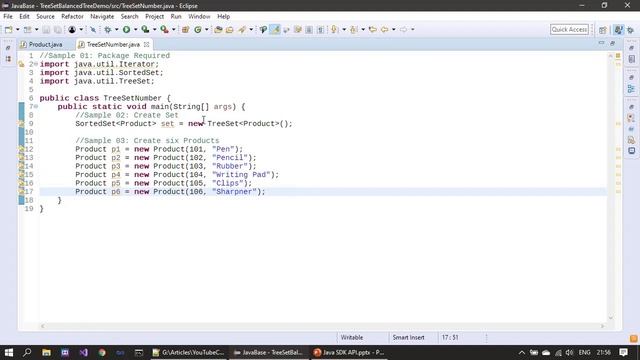Click the Open Task icon
The height and width of the screenshot is (360, 640).
pos(230,29)
